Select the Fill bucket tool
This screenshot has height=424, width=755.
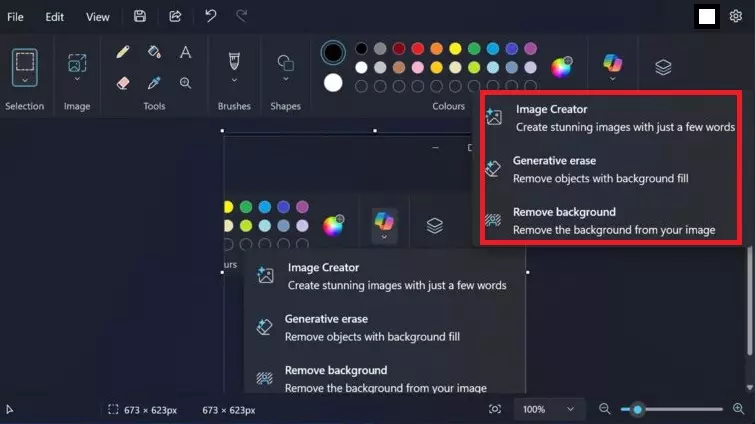[154, 52]
